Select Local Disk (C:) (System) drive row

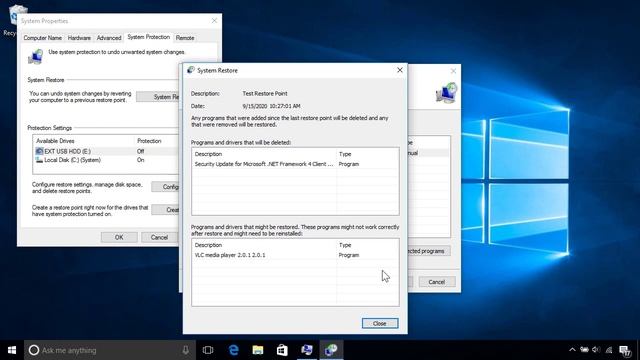pyautogui.click(x=107, y=160)
